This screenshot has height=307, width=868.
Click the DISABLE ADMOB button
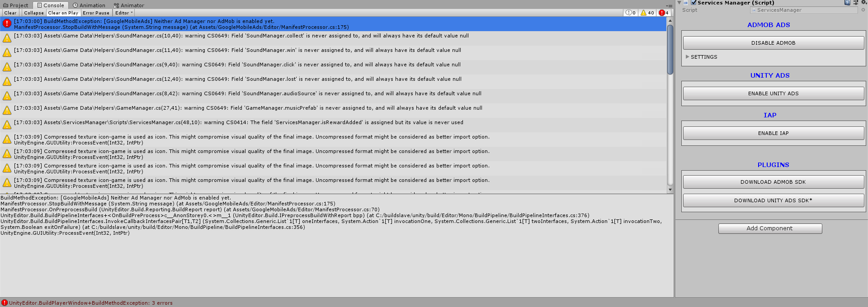pyautogui.click(x=773, y=43)
